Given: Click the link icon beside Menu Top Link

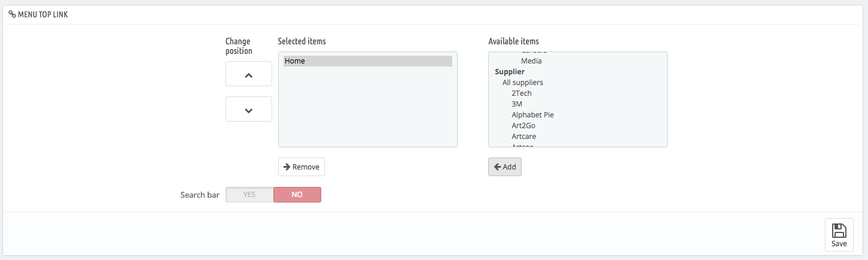Looking at the screenshot, I should point(12,14).
